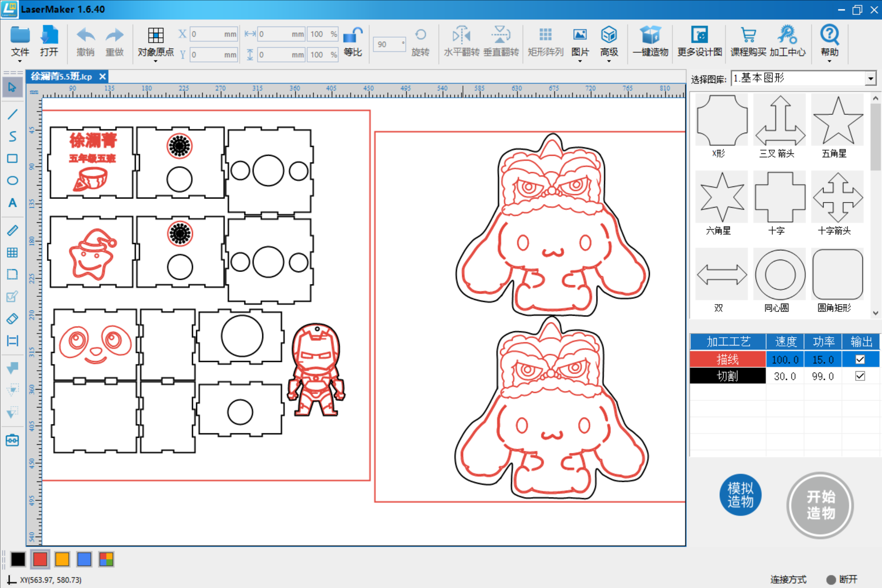Edit 切割 power value 99.0
Image resolution: width=882 pixels, height=588 pixels.
(x=822, y=376)
